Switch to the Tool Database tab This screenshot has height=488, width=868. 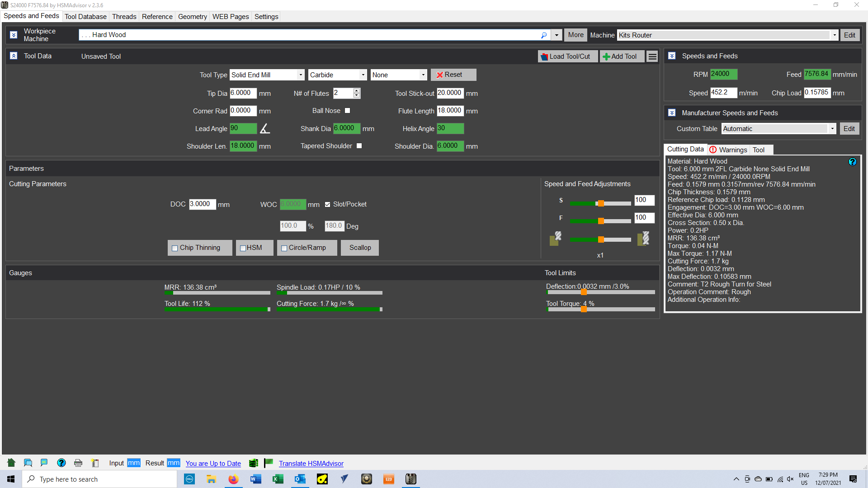click(x=85, y=17)
